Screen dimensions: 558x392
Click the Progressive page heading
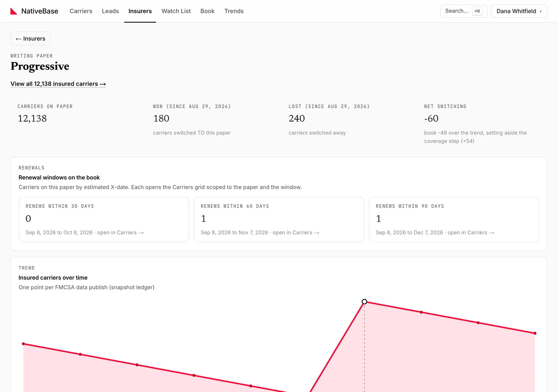point(40,66)
